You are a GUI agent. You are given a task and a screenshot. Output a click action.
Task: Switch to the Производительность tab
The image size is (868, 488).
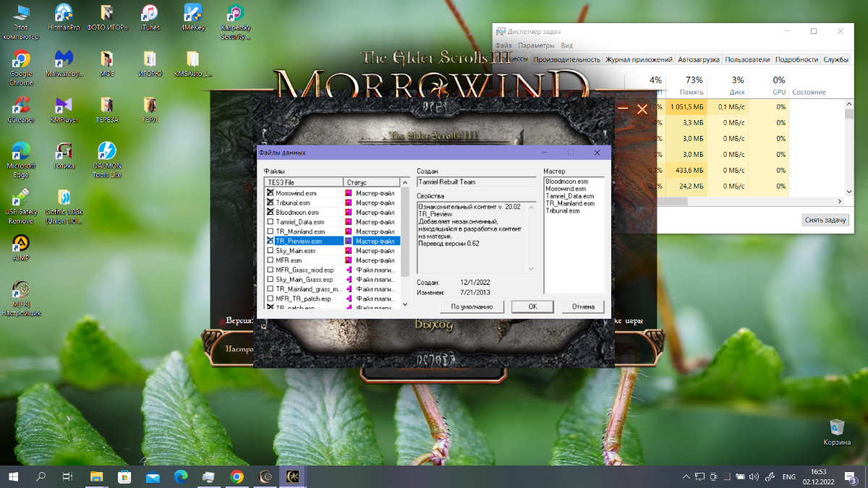pos(567,59)
